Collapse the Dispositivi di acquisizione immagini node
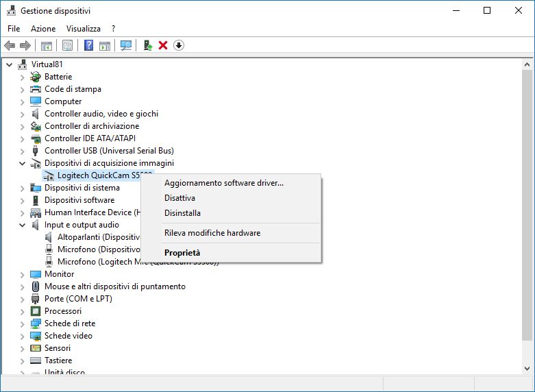535x392 pixels. [23, 163]
